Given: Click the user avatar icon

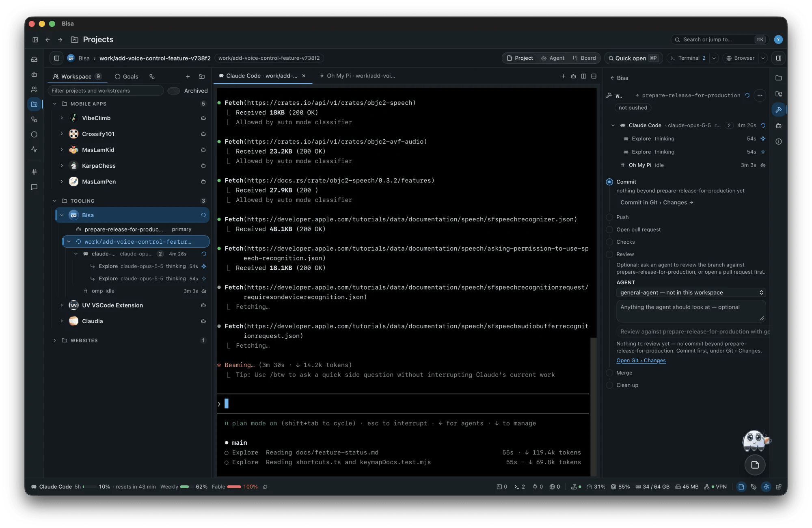Looking at the screenshot, I should 778,39.
